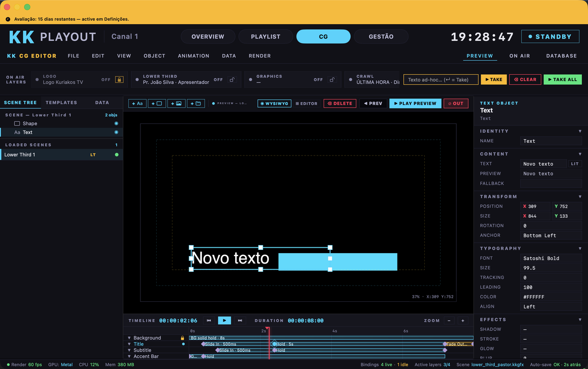The width and height of the screenshot is (588, 369).
Task: Zoom in the timeline with plus
Action: click(463, 321)
